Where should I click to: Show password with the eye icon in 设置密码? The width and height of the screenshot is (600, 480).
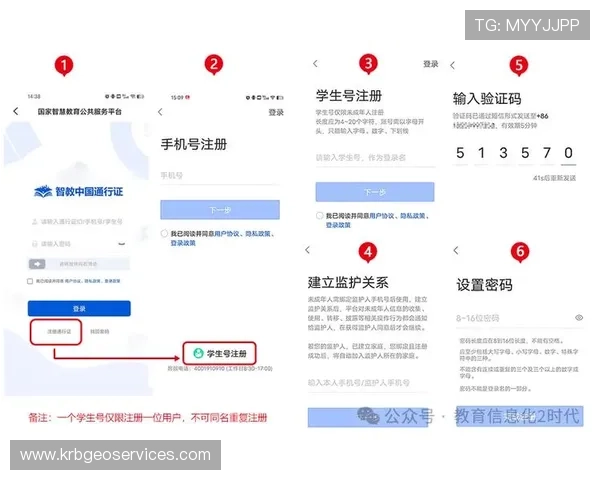(579, 317)
